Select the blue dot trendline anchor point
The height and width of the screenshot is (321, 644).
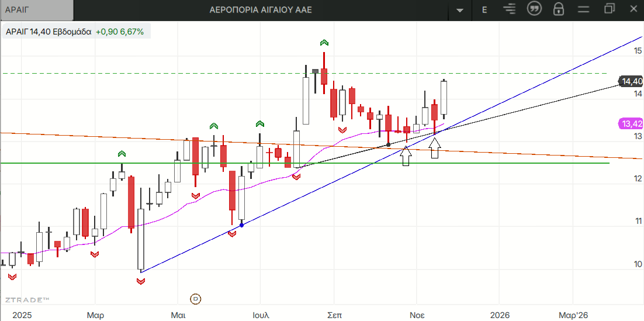[241, 225]
